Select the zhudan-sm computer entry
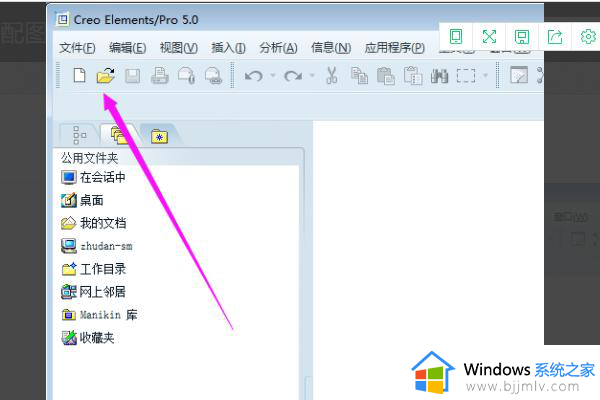Screen dimensions: 600x400 pyautogui.click(x=96, y=246)
